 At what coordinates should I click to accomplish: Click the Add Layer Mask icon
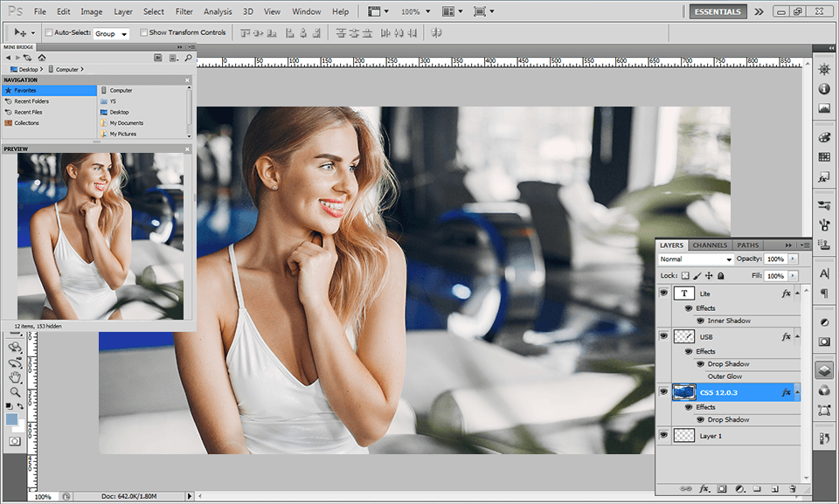[x=722, y=488]
